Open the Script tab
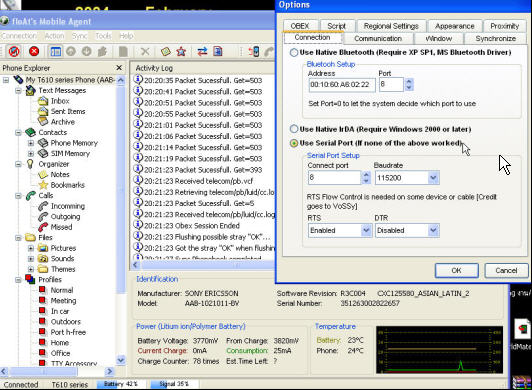Screen dimensions: 532x390 [x=337, y=26]
